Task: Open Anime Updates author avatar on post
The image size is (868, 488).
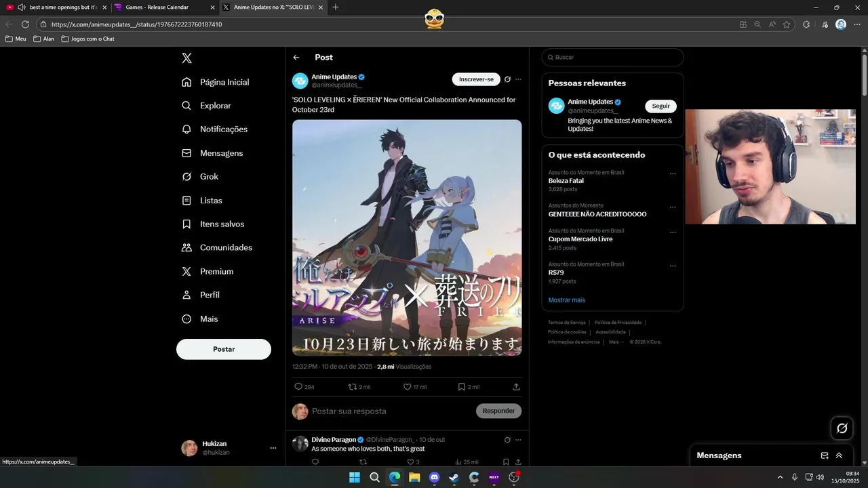Action: pos(300,81)
